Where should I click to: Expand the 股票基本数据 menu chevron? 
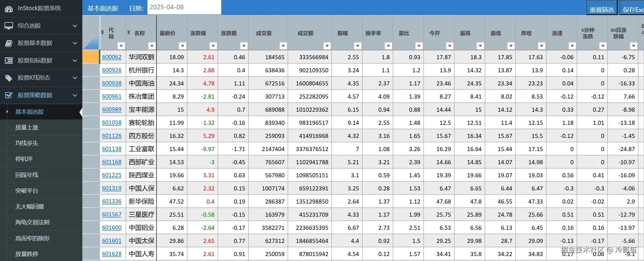(75, 43)
